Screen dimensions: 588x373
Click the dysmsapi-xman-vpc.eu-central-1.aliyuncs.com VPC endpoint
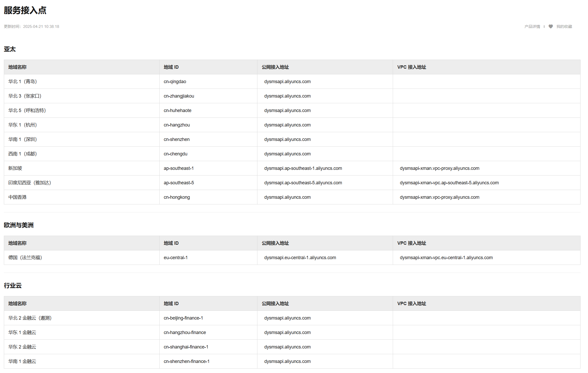[446, 258]
